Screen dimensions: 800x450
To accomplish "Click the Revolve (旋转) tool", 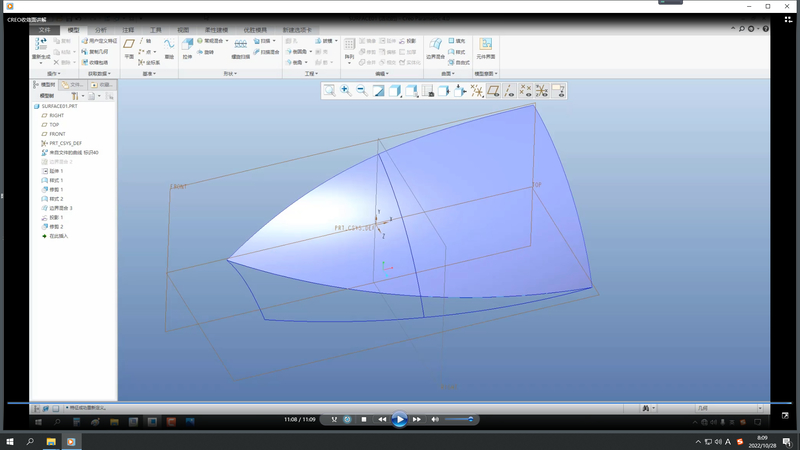I will tap(205, 52).
